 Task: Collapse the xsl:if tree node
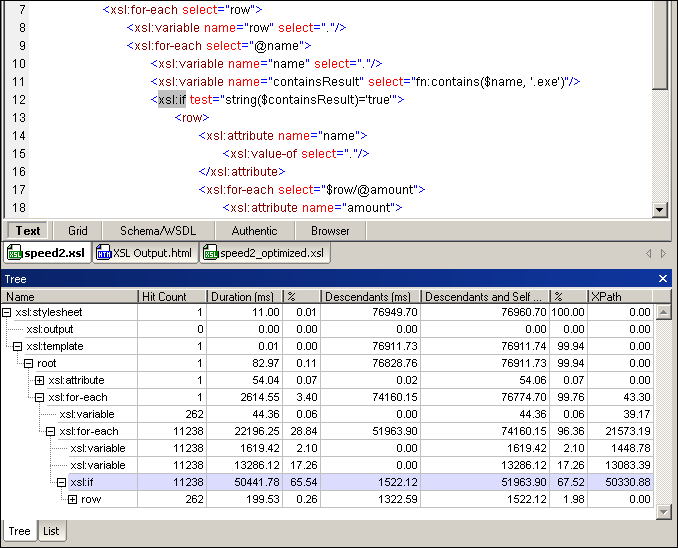[x=62, y=483]
